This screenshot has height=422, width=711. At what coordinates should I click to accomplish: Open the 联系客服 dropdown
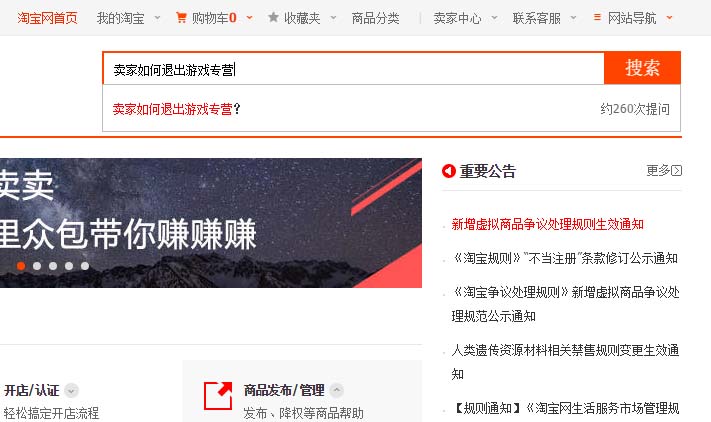pos(544,18)
